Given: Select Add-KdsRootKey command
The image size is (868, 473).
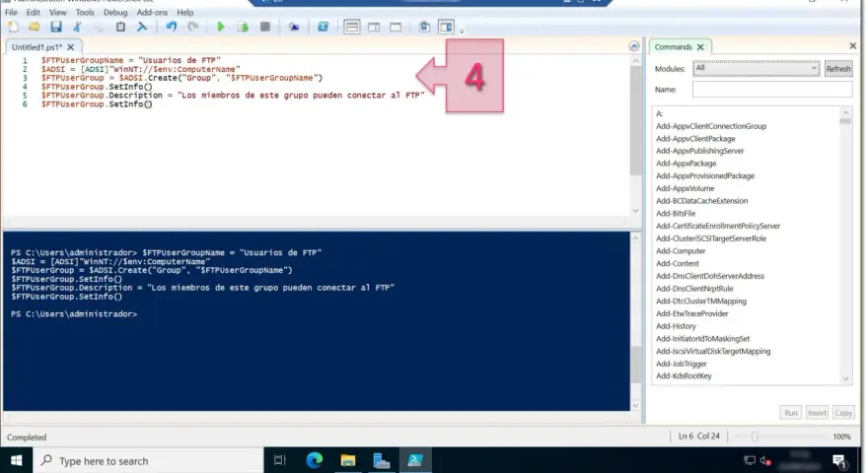Looking at the screenshot, I should coord(684,376).
